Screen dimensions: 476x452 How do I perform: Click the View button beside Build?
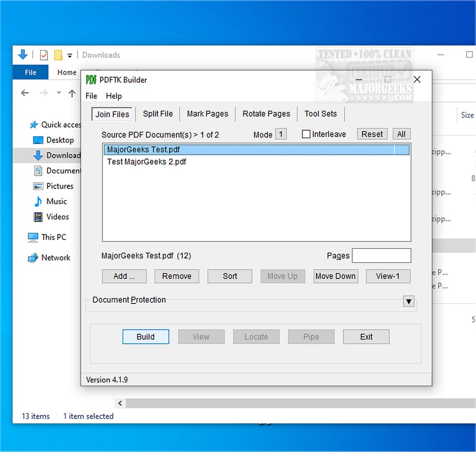click(x=201, y=337)
